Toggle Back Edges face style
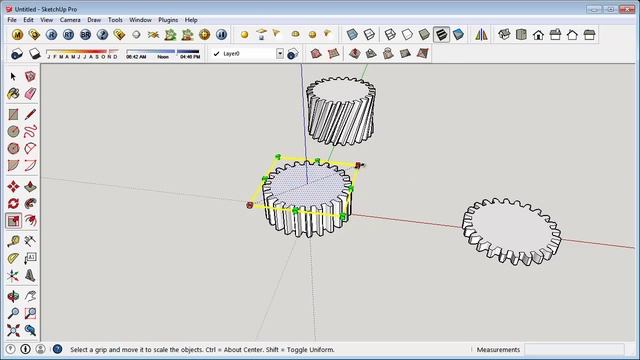 click(x=369, y=35)
